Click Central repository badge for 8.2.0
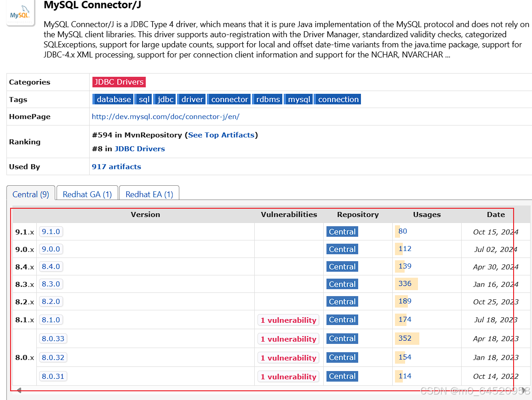This screenshot has width=532, height=400. (x=342, y=302)
